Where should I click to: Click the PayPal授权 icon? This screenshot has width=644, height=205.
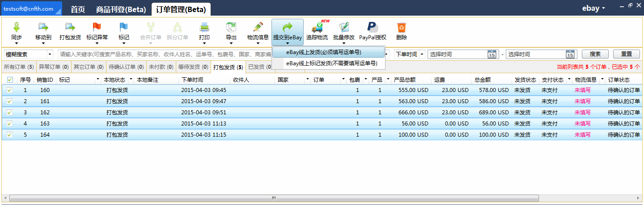click(x=373, y=27)
